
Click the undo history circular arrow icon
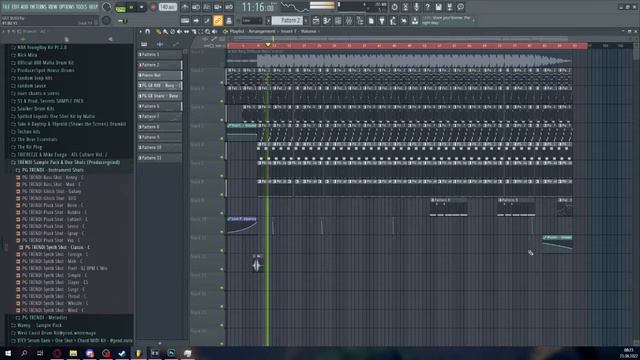[x=394, y=7]
